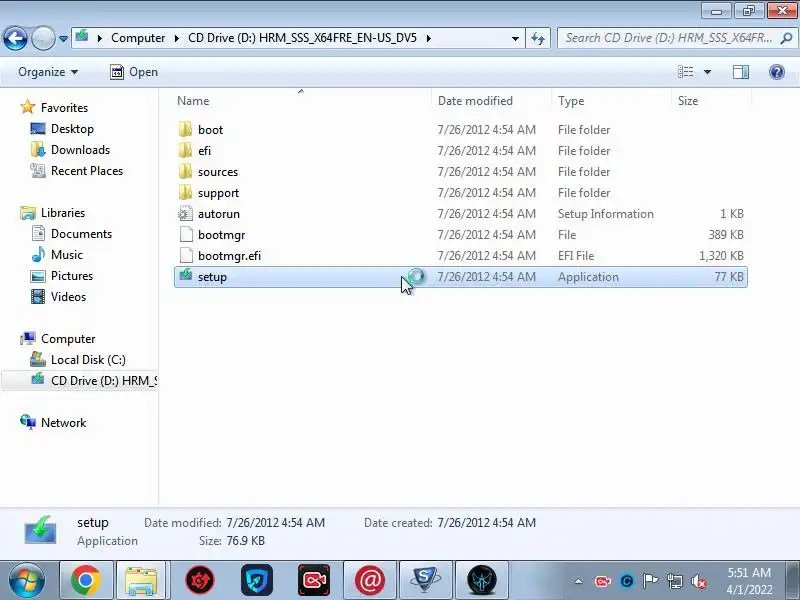Select the bootmgr file
800x600 pixels.
click(461, 235)
